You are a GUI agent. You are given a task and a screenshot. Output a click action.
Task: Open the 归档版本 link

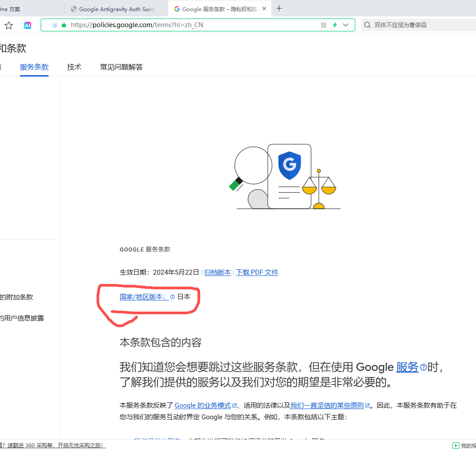click(218, 272)
